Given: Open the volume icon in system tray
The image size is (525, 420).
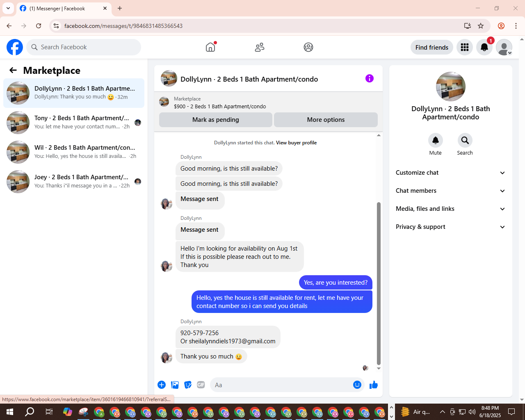Looking at the screenshot, I should click(x=472, y=412).
